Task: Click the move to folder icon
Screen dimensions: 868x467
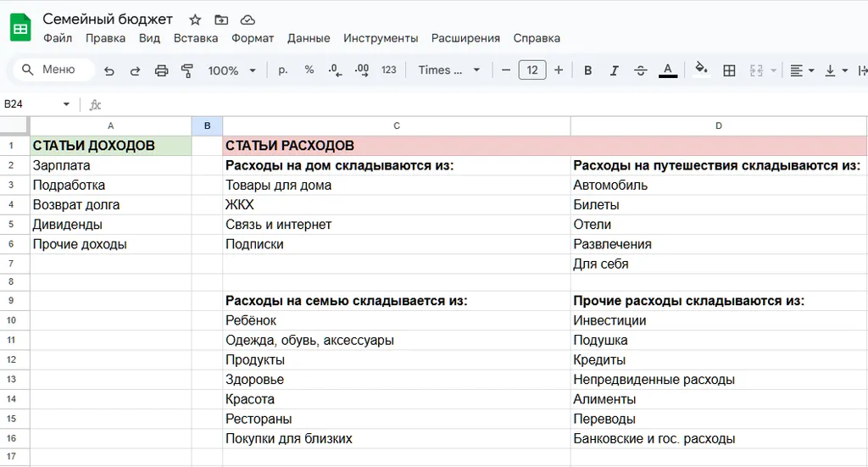Action: tap(221, 19)
